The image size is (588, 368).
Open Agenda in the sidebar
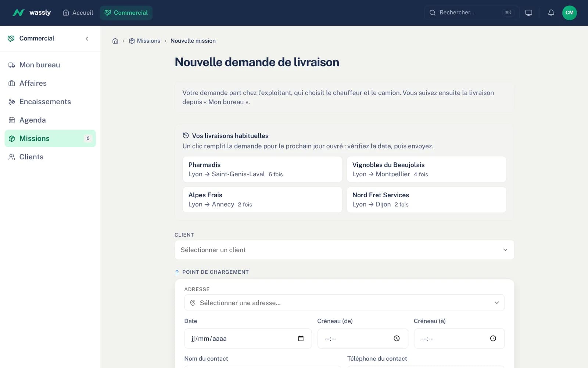[x=50, y=120]
